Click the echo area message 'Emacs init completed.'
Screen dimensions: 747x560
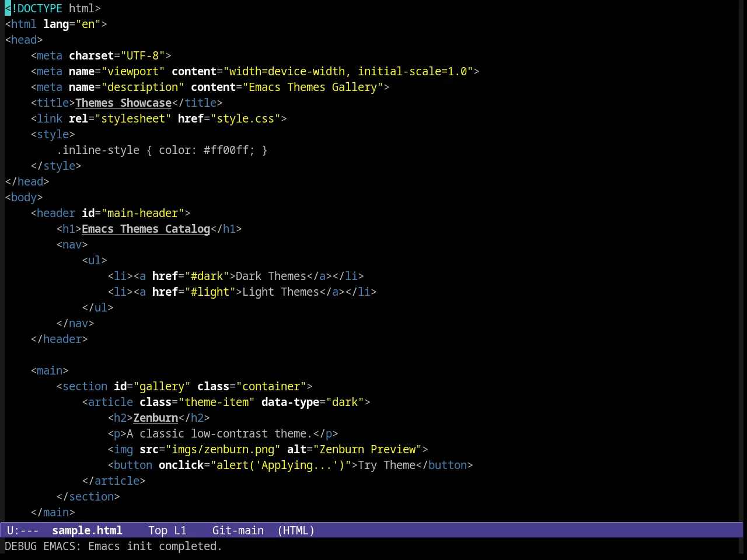click(x=155, y=546)
